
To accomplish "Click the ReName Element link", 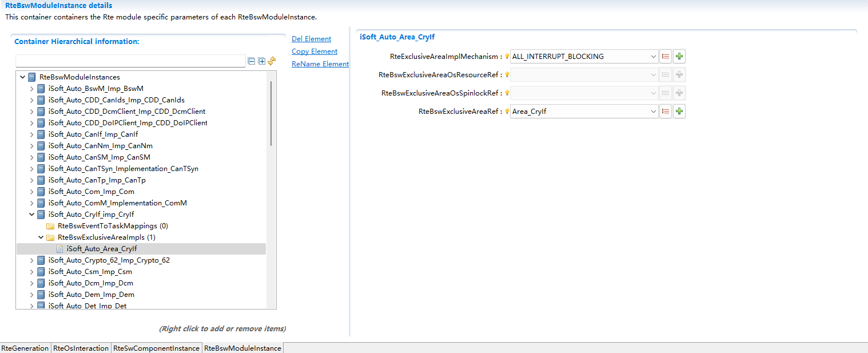I will click(x=320, y=64).
